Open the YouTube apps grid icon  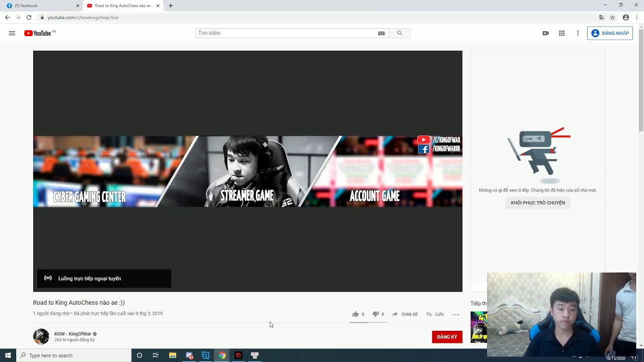561,33
